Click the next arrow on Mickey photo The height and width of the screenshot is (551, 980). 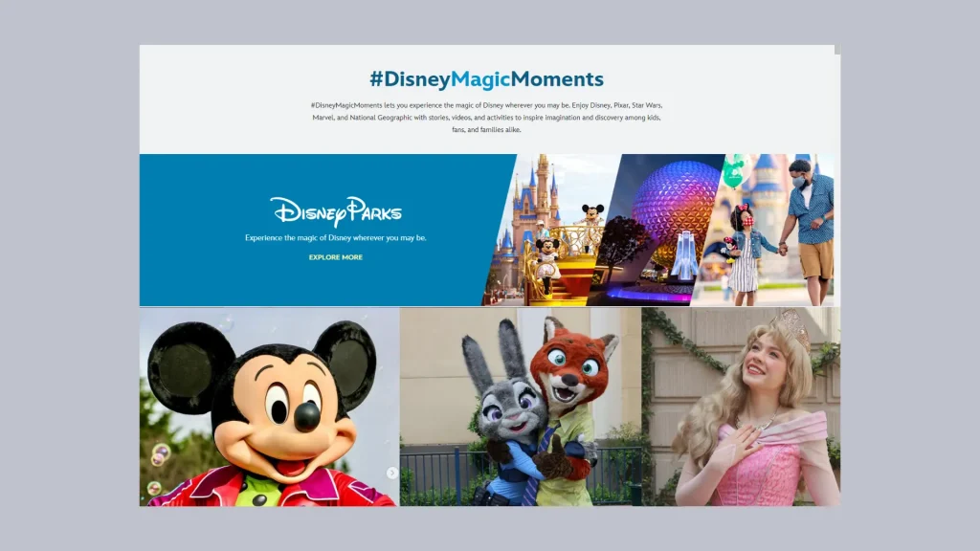pos(392,473)
